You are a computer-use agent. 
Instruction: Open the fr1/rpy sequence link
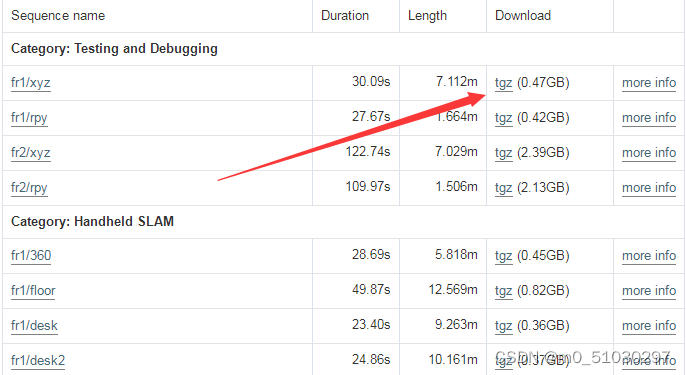[x=29, y=118]
